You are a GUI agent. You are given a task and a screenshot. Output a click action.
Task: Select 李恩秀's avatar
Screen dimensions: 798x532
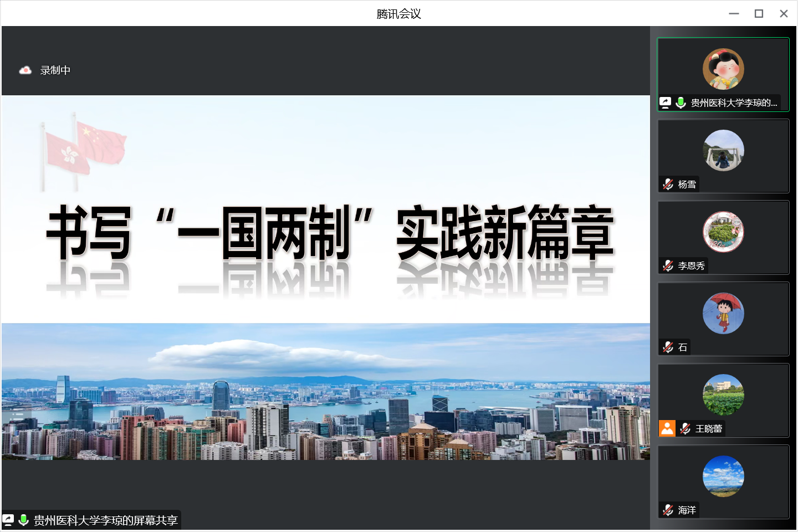723,232
